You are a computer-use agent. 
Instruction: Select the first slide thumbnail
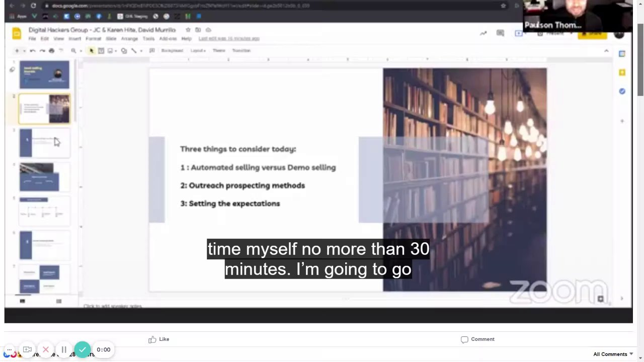44,74
